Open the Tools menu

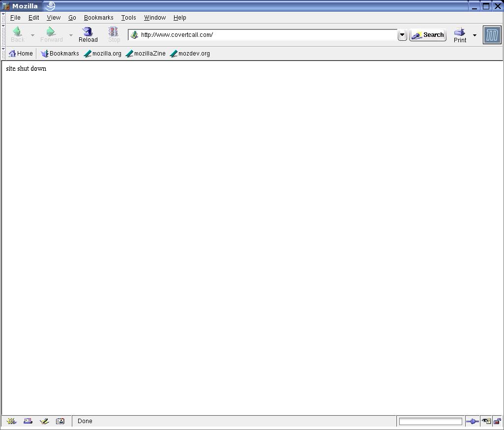click(x=128, y=18)
